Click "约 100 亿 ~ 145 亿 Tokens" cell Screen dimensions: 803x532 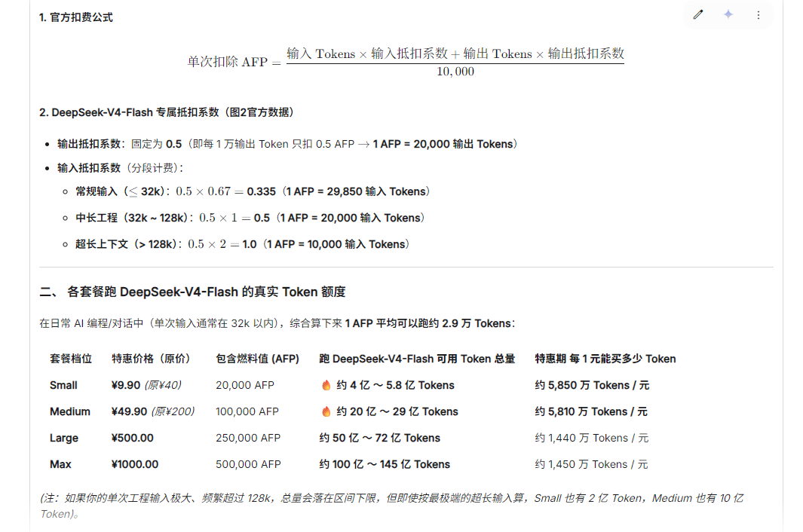(385, 464)
